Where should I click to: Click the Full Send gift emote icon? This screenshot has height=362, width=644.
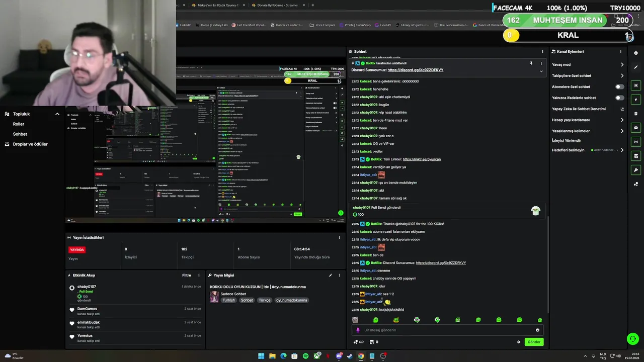click(535, 211)
